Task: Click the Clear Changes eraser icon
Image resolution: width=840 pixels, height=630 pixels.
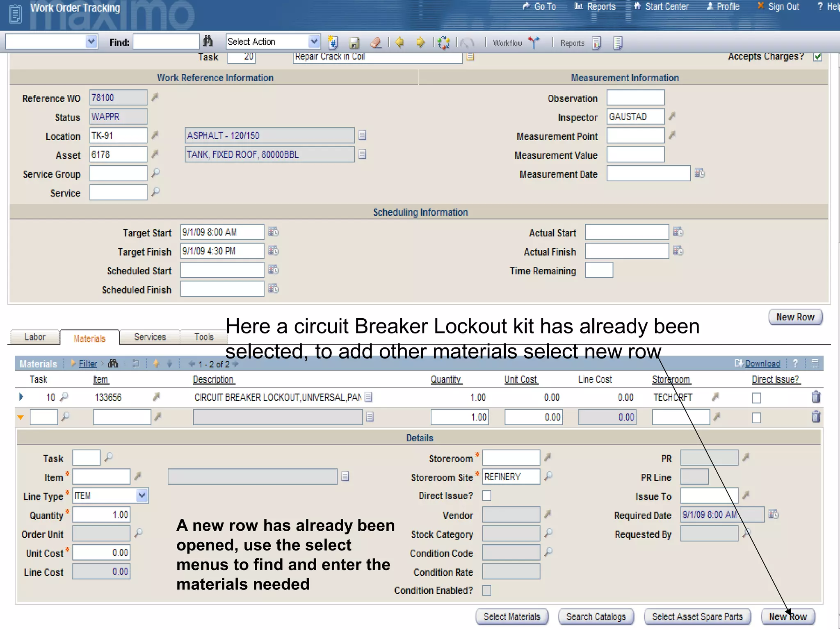Action: [x=376, y=42]
